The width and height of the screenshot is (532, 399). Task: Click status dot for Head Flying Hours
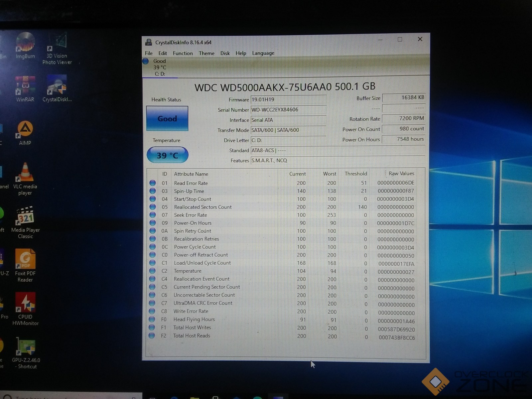click(152, 319)
